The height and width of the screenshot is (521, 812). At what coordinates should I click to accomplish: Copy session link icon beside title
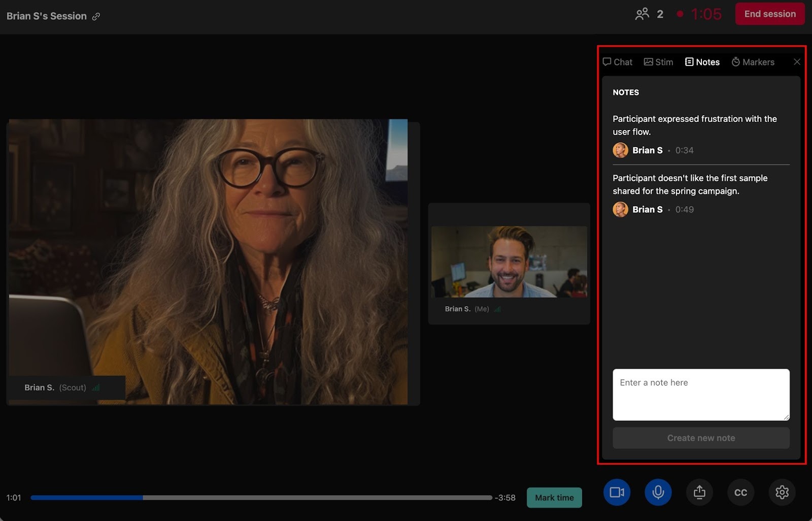(96, 16)
